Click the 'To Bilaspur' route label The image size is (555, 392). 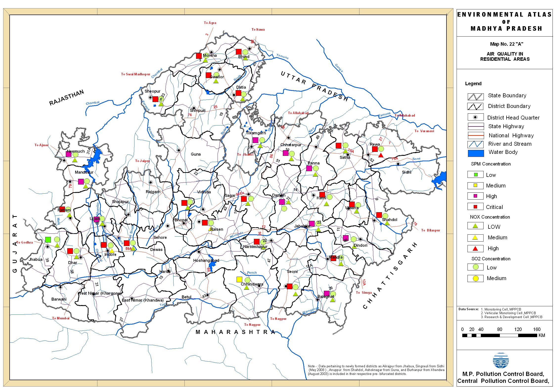[430, 230]
